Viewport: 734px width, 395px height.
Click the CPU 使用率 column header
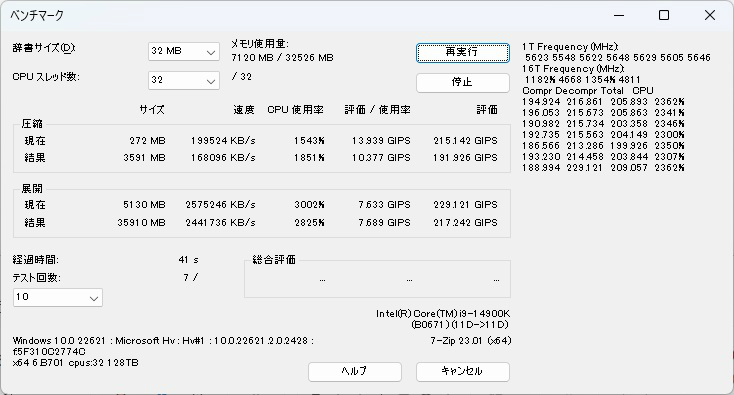click(x=295, y=110)
